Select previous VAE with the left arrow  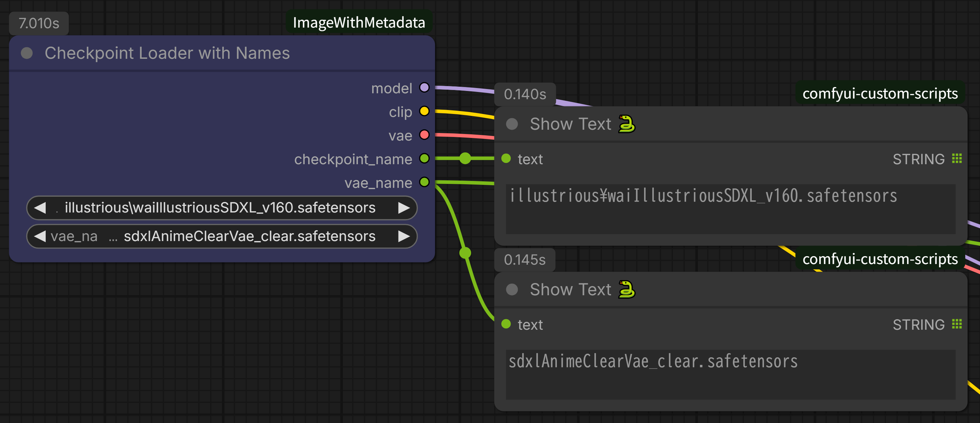pos(40,236)
